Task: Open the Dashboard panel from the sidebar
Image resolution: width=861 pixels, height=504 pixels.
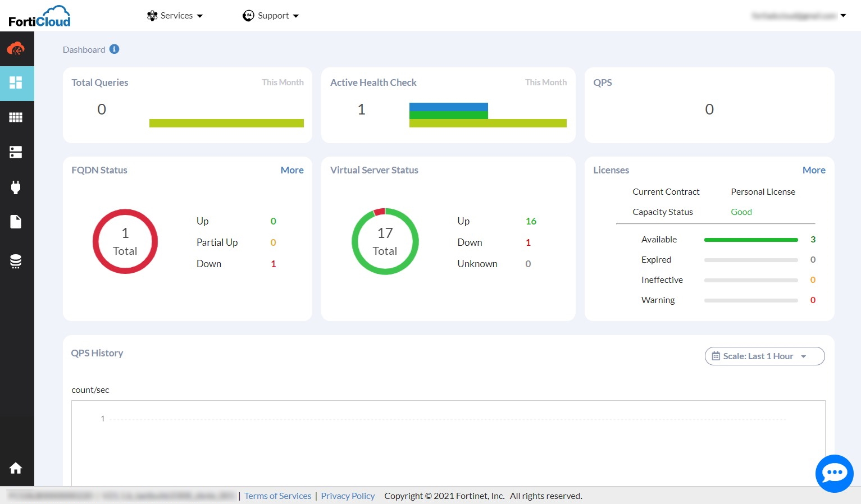Action: (x=17, y=83)
